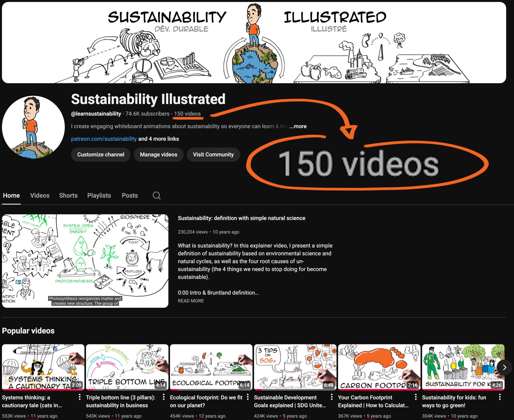Open the patreon.com/sustainability link
Screen dimensions: 514x420
104,139
